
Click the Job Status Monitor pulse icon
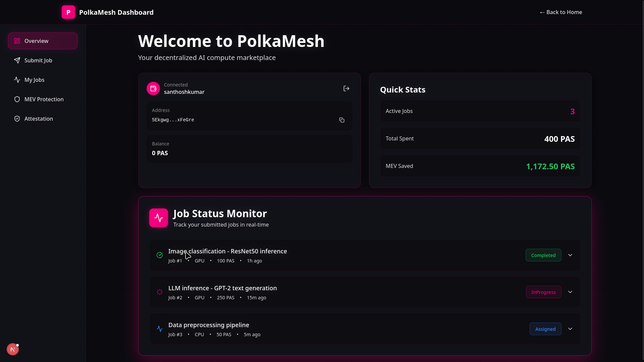(x=159, y=218)
